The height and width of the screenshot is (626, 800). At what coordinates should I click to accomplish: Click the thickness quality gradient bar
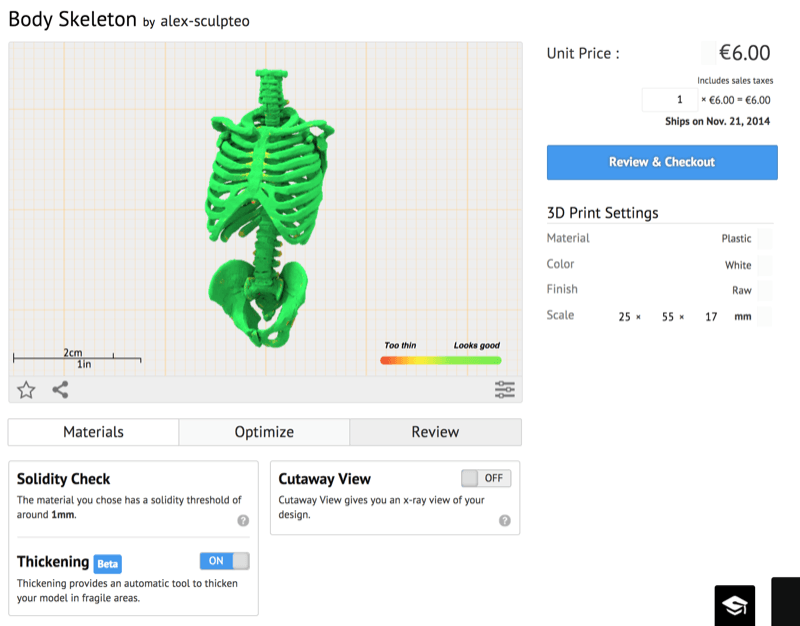click(x=440, y=359)
